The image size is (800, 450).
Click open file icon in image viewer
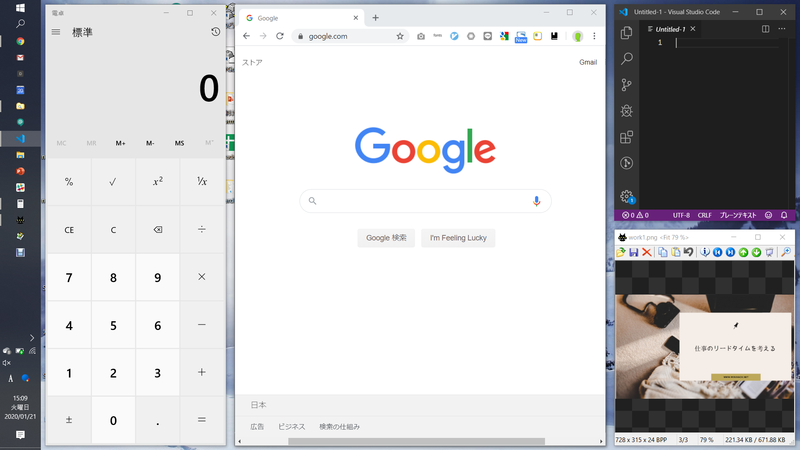(x=621, y=252)
